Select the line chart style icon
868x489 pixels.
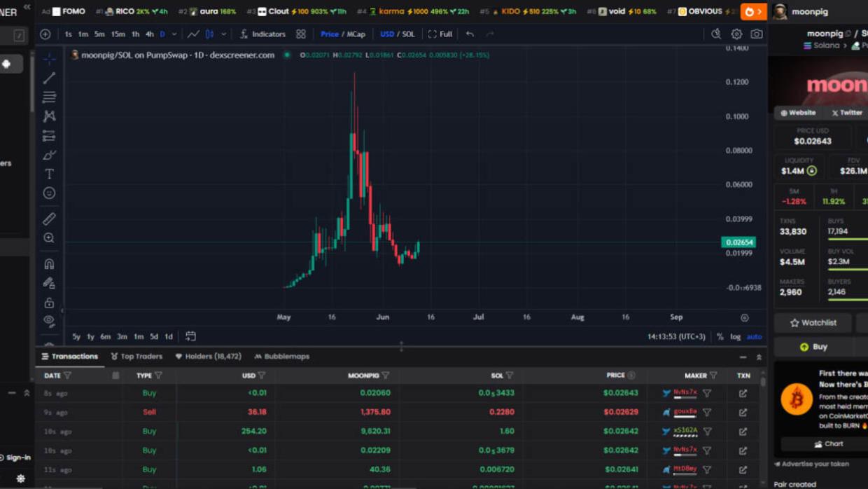click(193, 34)
